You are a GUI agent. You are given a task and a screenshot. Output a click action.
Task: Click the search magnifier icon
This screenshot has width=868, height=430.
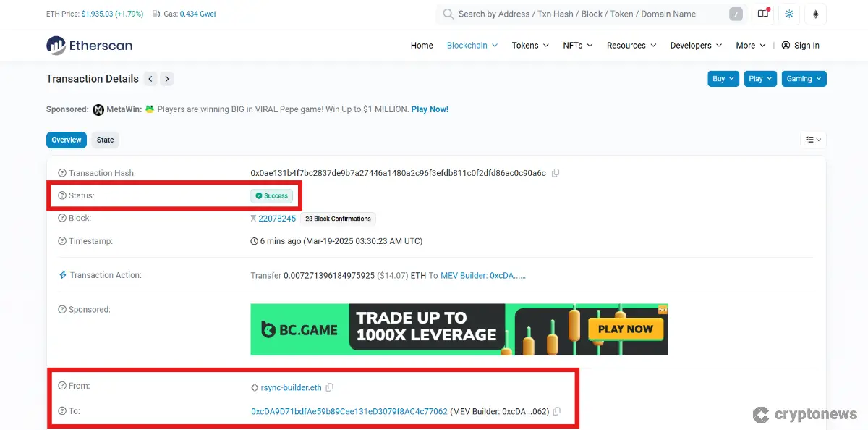click(x=448, y=14)
